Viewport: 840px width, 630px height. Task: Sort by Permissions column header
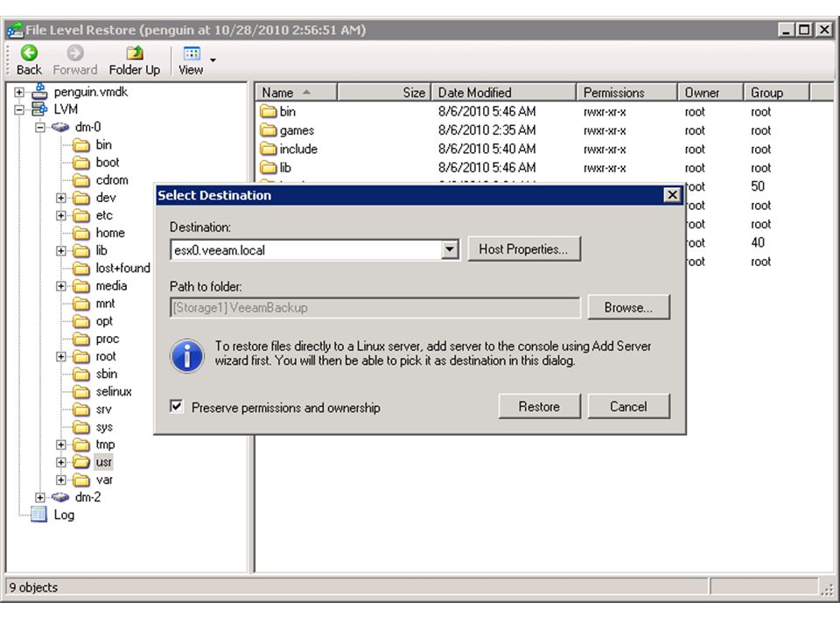(x=626, y=93)
